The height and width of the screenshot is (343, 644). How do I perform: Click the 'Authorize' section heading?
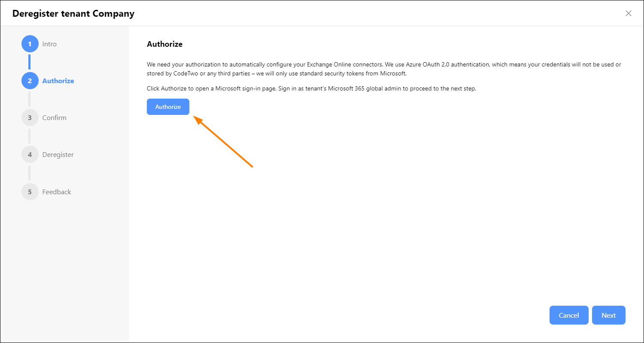pyautogui.click(x=164, y=44)
